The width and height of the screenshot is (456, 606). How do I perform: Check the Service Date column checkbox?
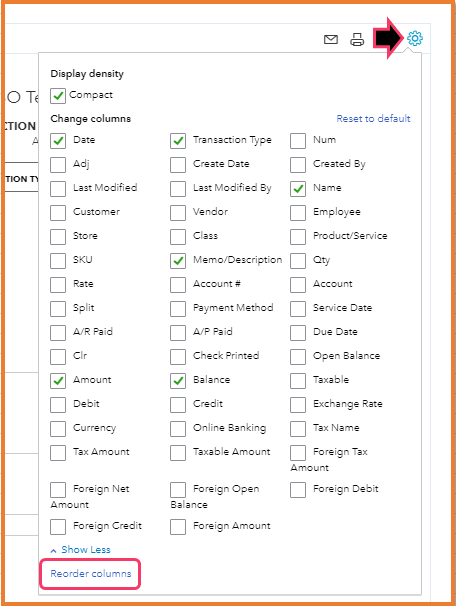(x=298, y=308)
